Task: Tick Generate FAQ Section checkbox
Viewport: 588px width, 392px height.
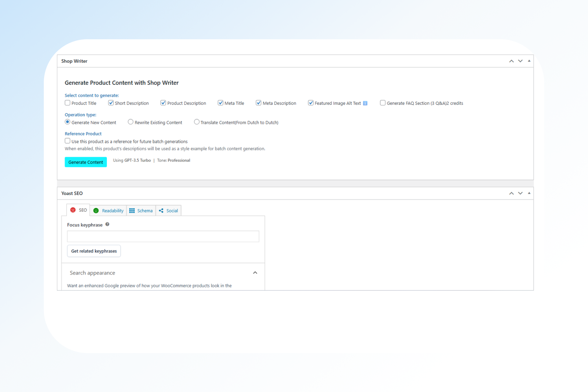Action: [x=383, y=103]
